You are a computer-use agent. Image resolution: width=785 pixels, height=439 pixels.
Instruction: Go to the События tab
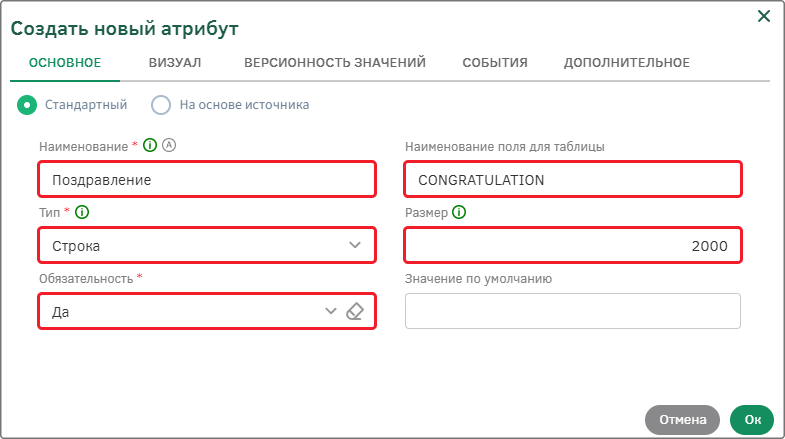click(495, 63)
